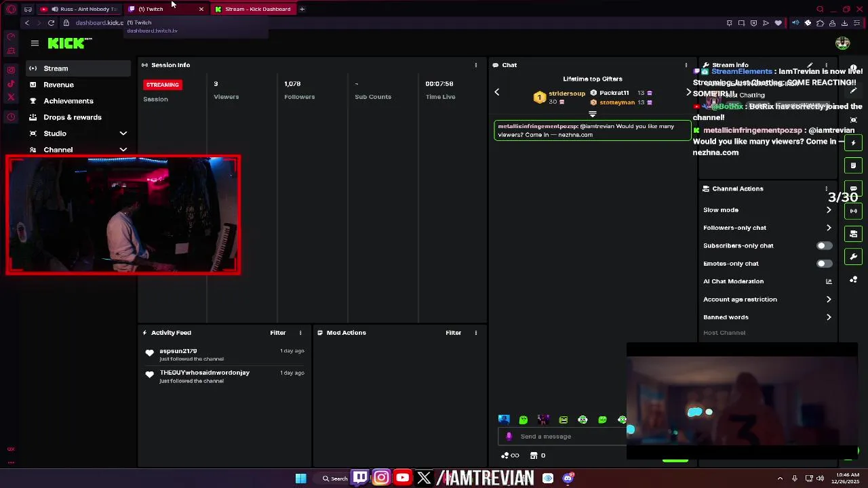
Task: Edit Stream Info with the pencil icon
Action: pos(810,65)
